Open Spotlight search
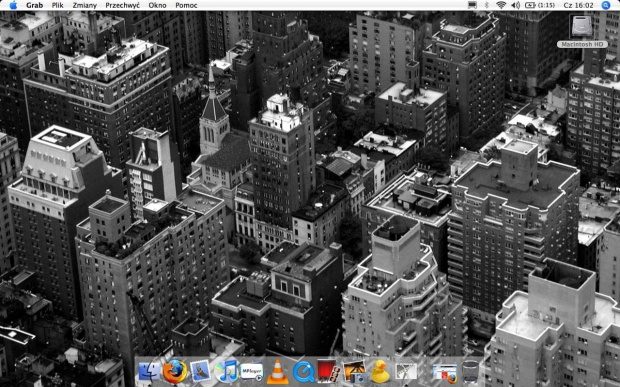The image size is (620, 387). [605, 5]
